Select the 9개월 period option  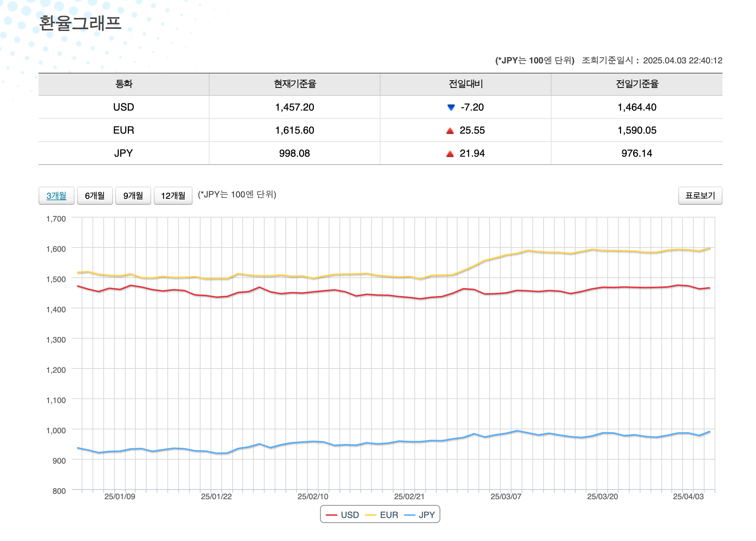[133, 196]
